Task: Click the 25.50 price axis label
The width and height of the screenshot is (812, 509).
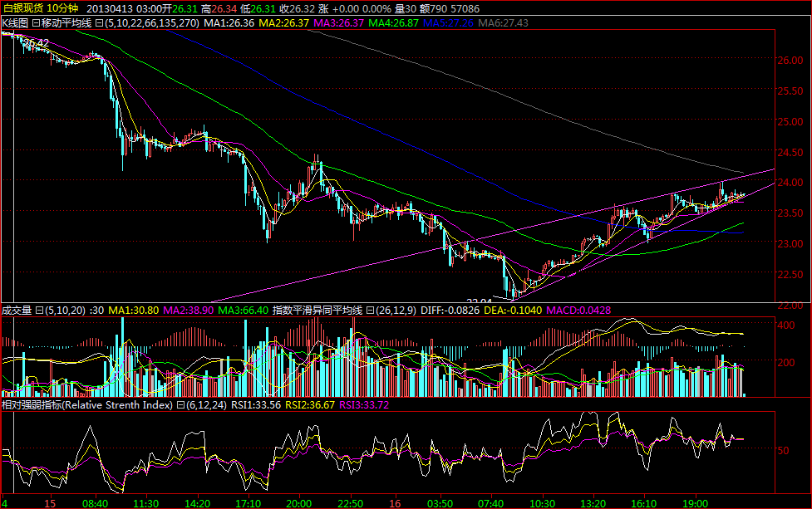Action: [790, 91]
